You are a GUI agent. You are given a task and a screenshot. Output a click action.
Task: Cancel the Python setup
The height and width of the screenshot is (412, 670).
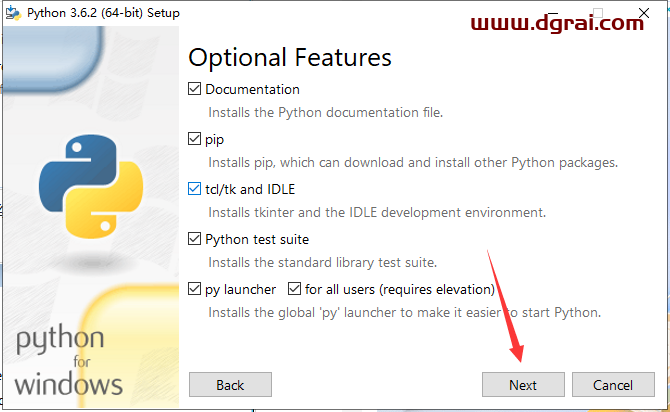(613, 385)
